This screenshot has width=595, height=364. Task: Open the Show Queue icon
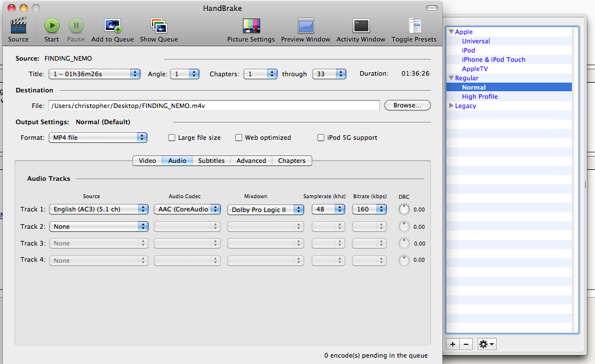click(x=158, y=26)
